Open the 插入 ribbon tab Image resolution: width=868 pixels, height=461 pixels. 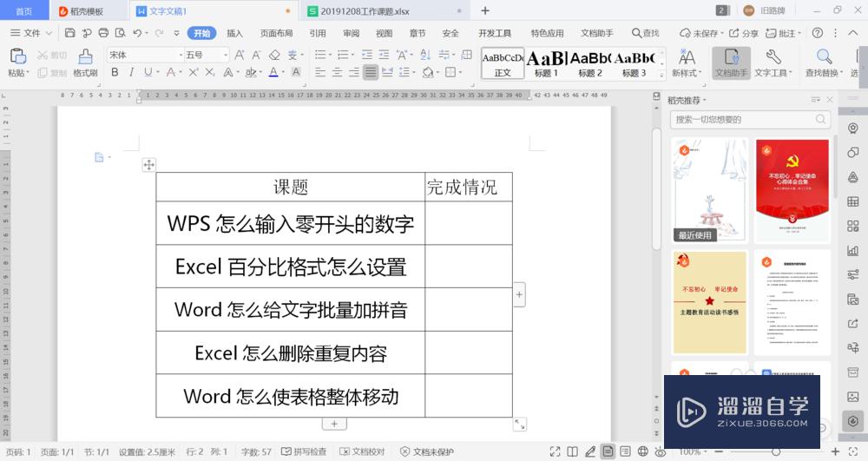[234, 33]
